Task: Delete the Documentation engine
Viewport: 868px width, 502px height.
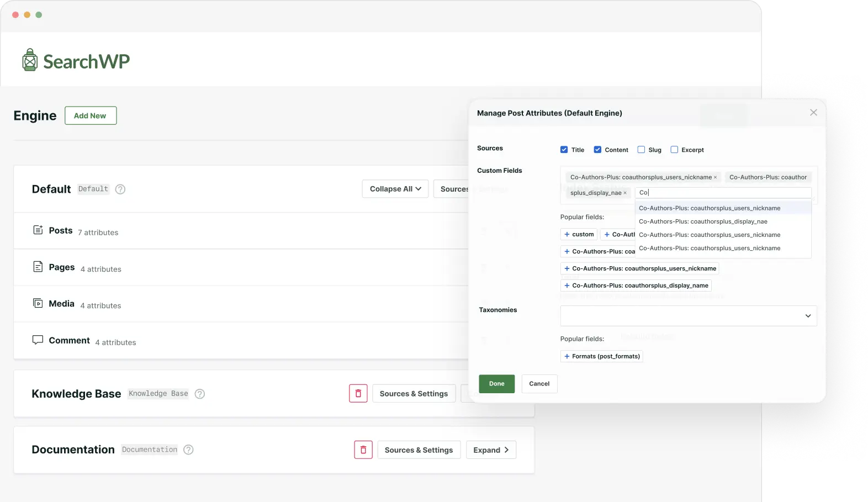Action: [x=363, y=450]
